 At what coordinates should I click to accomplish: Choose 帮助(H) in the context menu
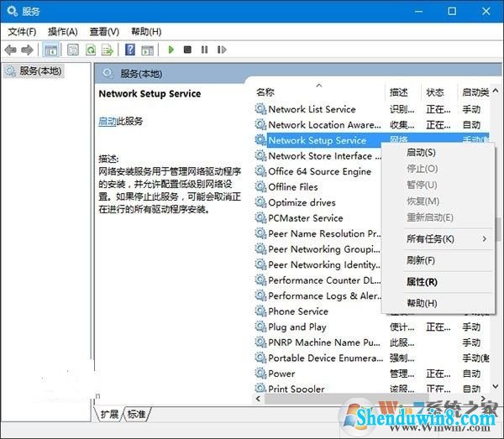(x=438, y=303)
